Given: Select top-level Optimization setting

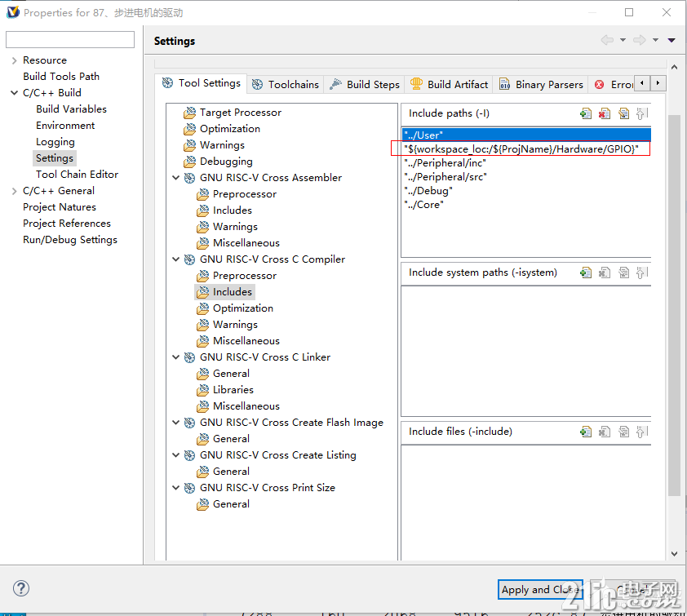Looking at the screenshot, I should 229,129.
